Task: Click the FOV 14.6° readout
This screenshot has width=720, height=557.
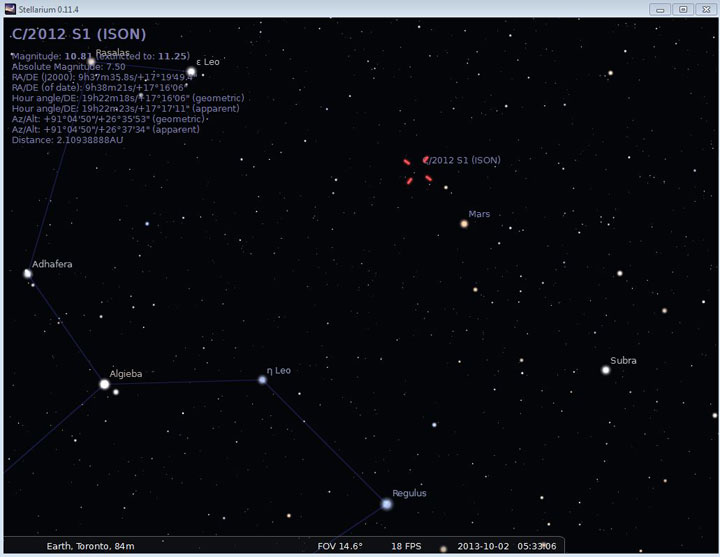Action: pyautogui.click(x=339, y=546)
